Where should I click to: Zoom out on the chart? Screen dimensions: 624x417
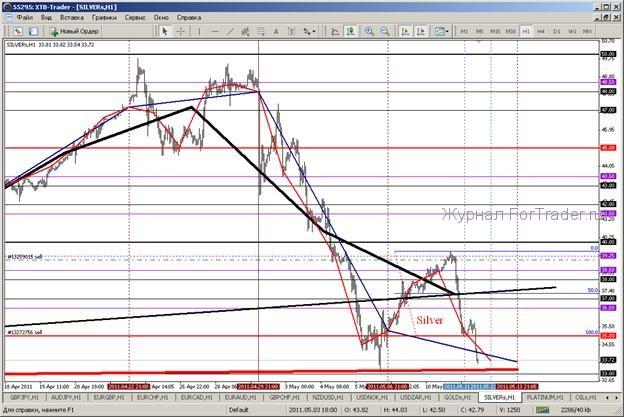click(x=385, y=31)
